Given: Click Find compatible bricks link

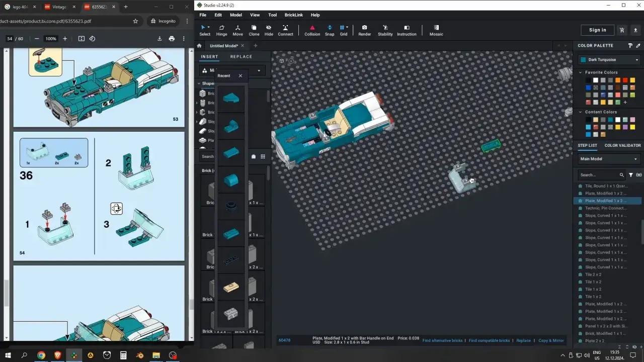Looking at the screenshot, I should tap(489, 340).
